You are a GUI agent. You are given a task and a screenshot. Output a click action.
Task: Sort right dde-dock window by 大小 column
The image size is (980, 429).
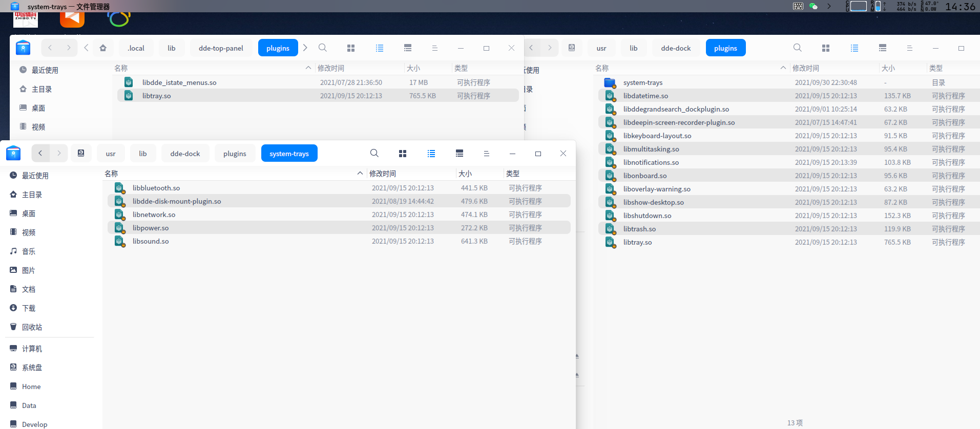[x=888, y=68]
